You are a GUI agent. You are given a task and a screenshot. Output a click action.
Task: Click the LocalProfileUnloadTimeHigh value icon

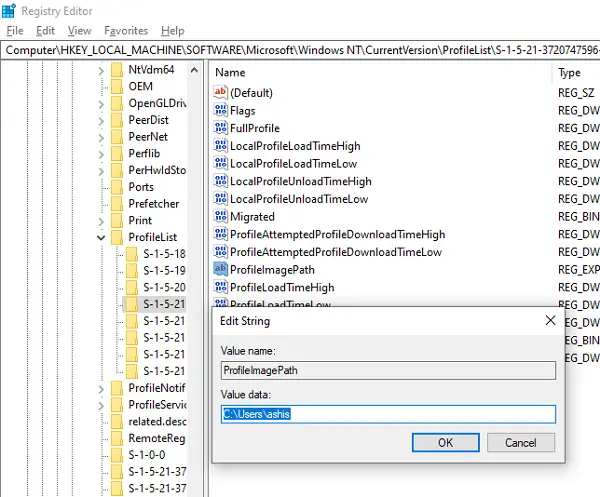pos(220,181)
